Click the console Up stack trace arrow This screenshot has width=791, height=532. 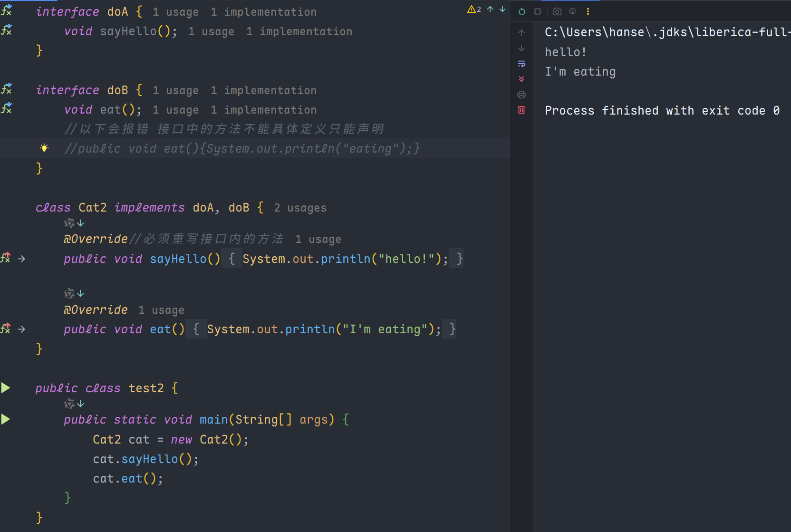(521, 33)
